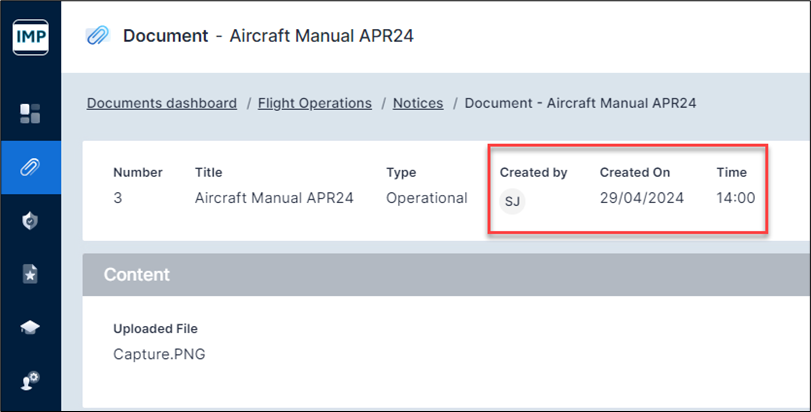Click the 29/04/2024 created date
Image resolution: width=811 pixels, height=412 pixels.
click(x=641, y=198)
